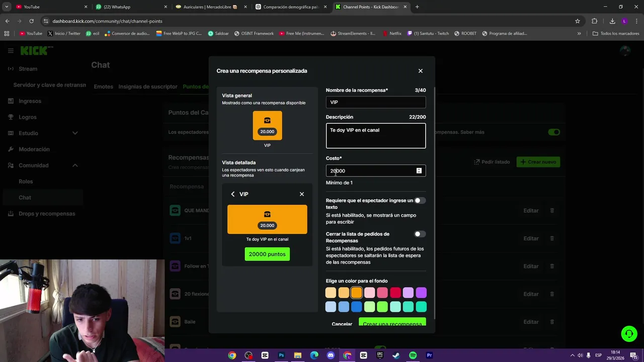Click the Nombre de la recompensa field
Viewport: 644px width, 362px height.
(376, 102)
